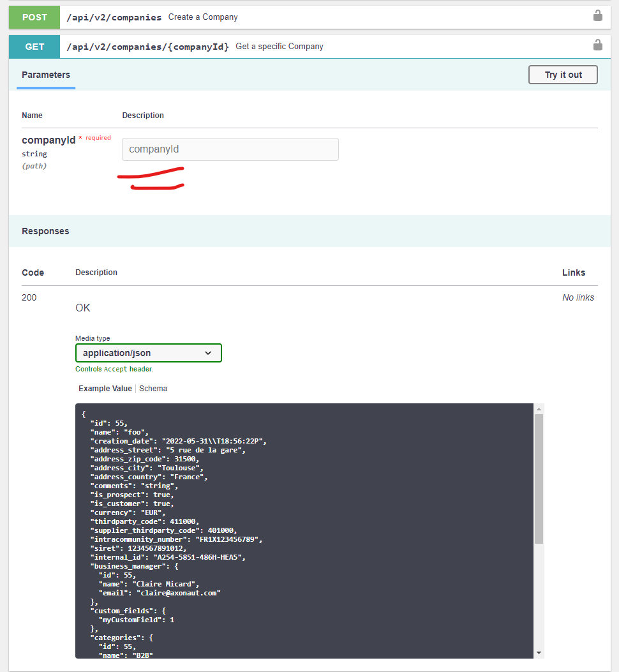Open the Media type application/json dropdown

coord(148,353)
